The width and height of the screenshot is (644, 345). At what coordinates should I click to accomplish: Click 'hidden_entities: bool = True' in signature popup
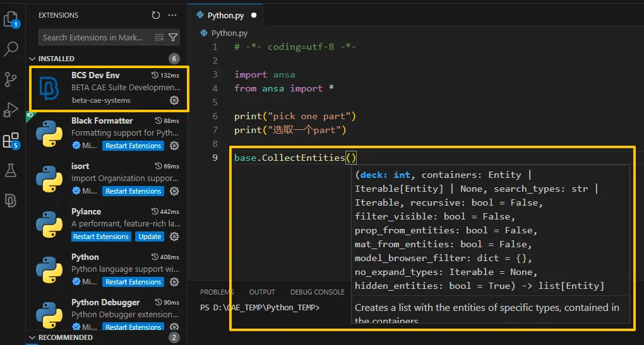pyautogui.click(x=432, y=286)
